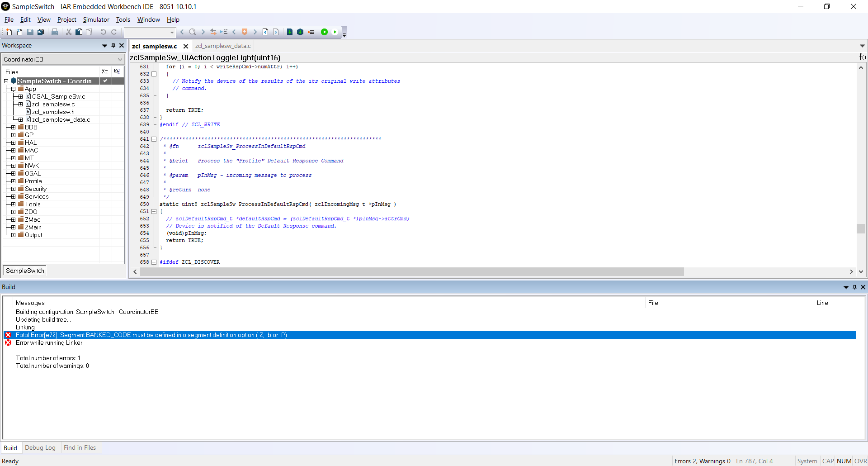The image size is (868, 466).
Task: Click the Toggle Breakpoint toolbar icon
Action: click(x=311, y=32)
